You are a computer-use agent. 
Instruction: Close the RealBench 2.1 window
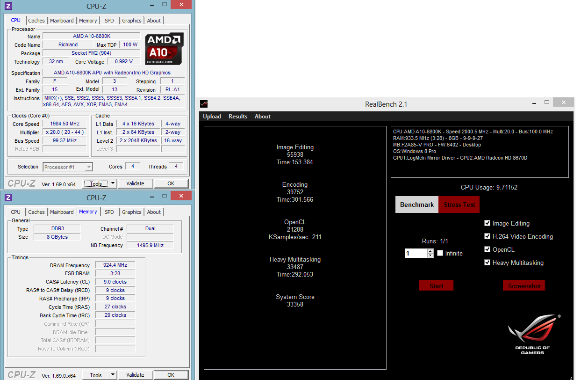[x=564, y=102]
